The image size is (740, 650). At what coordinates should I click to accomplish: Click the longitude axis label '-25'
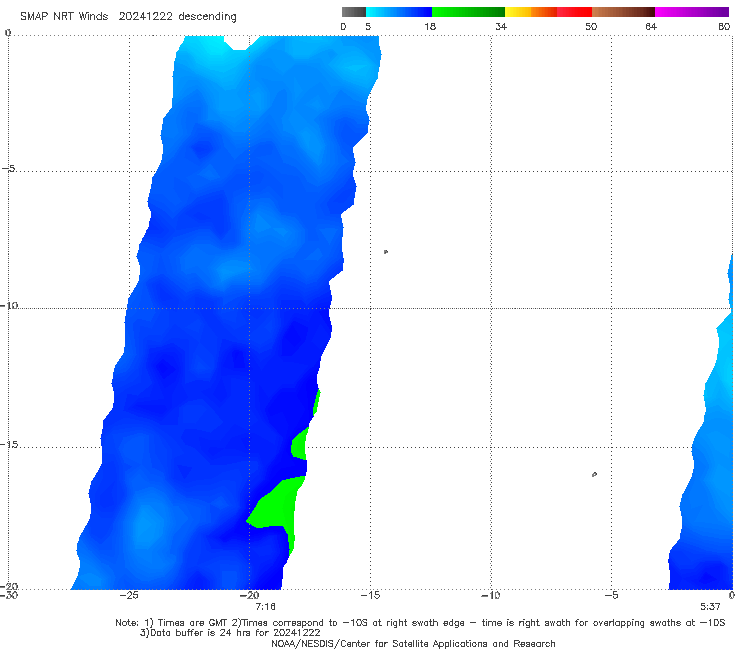(x=129, y=595)
